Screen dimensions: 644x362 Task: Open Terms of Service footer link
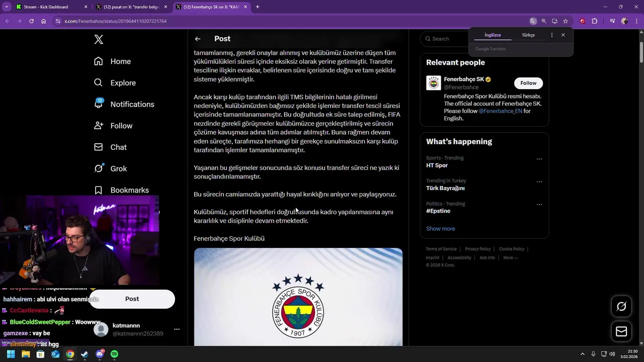441,249
